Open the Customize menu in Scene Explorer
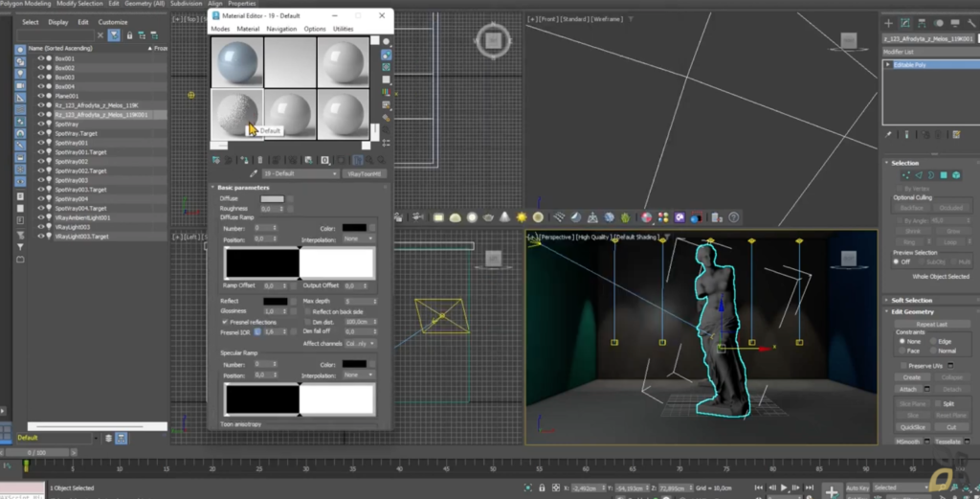 [x=113, y=23]
